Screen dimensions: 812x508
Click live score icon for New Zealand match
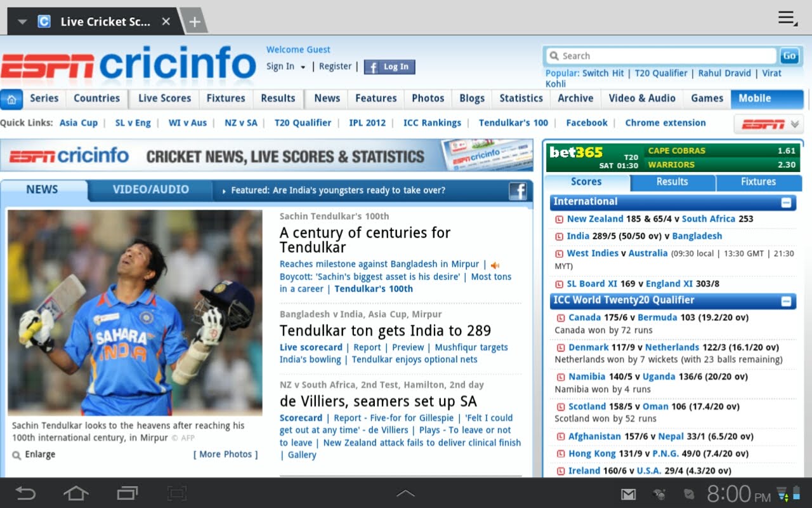pyautogui.click(x=560, y=219)
